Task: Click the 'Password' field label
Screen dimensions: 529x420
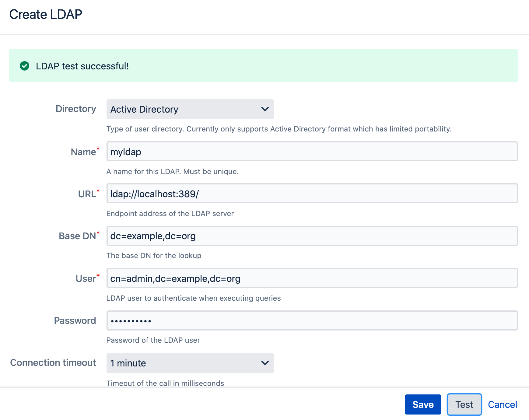Action: pos(75,320)
